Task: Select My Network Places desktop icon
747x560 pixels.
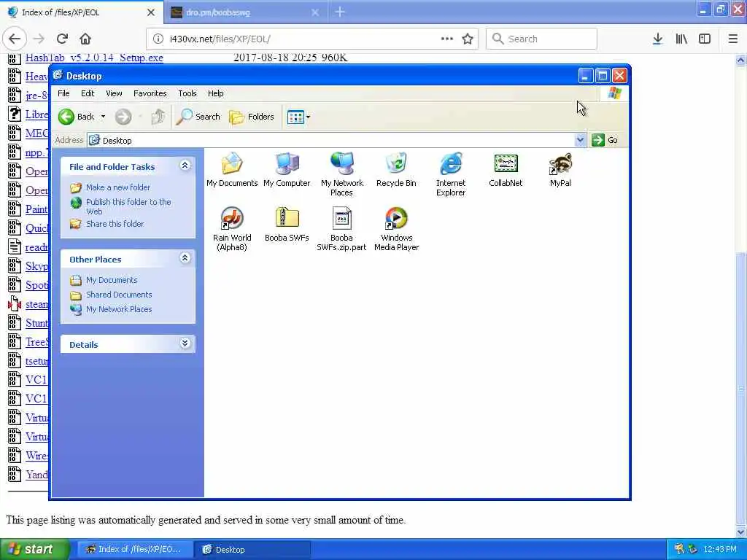Action: 341,174
